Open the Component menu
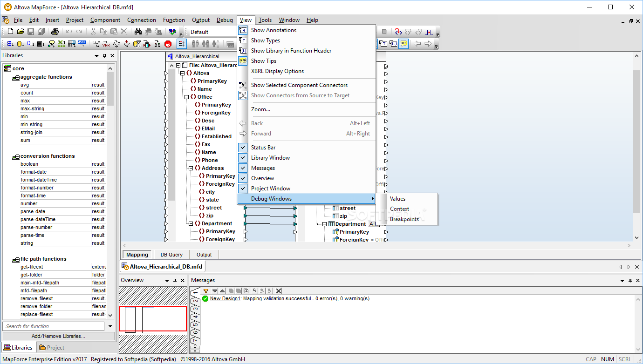 tap(105, 20)
